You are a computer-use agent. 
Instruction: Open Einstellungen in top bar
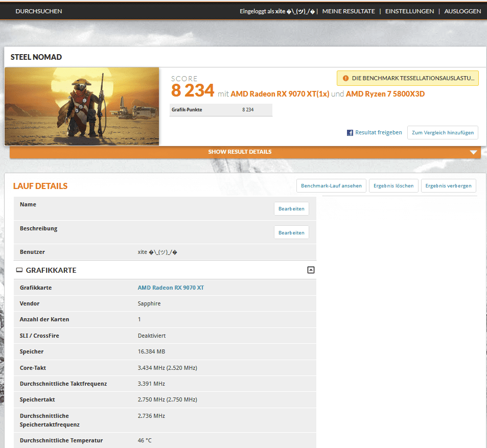[x=409, y=11]
